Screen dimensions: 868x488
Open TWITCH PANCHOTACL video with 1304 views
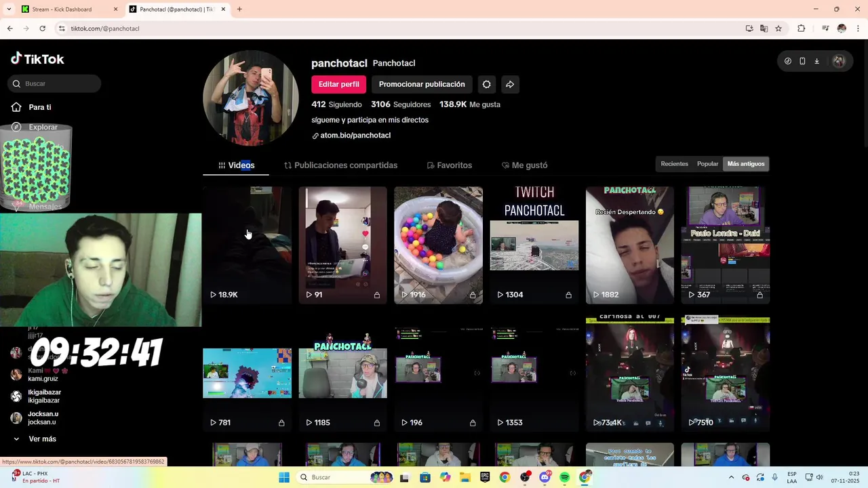tap(534, 245)
